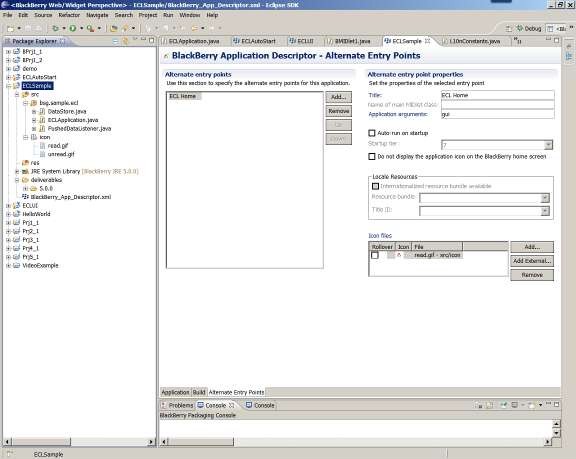Click Add External... button for icons
576x459 pixels.
(532, 261)
